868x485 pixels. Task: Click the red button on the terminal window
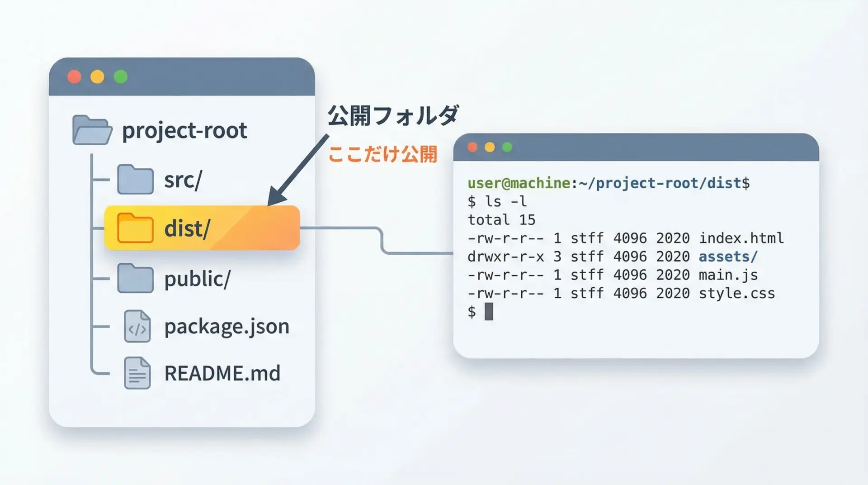(472, 147)
